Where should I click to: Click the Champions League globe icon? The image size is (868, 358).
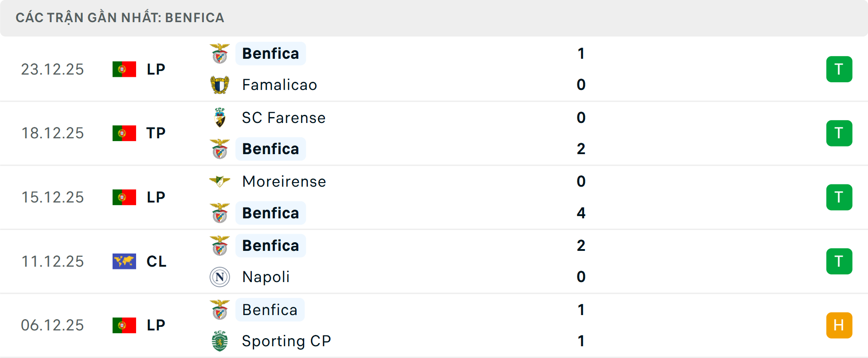pos(124,261)
